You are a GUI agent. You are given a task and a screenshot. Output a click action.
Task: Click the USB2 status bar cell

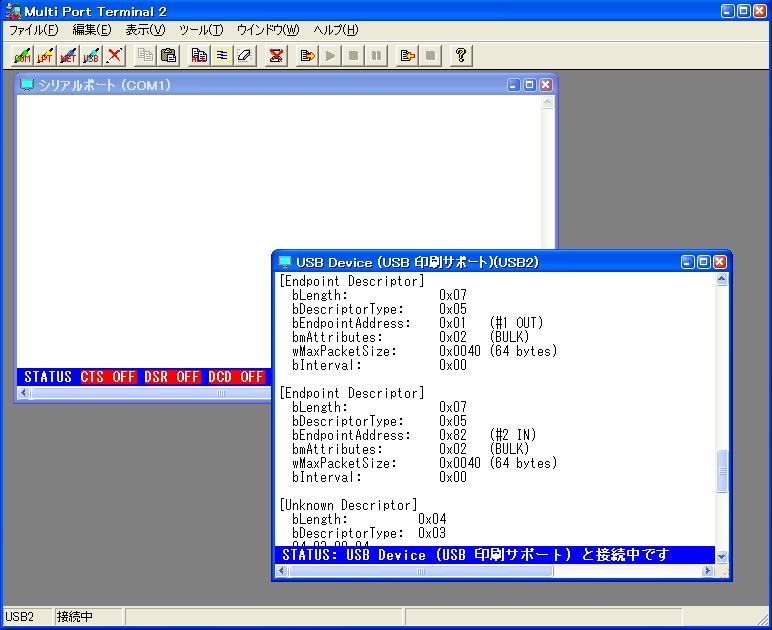click(27, 616)
